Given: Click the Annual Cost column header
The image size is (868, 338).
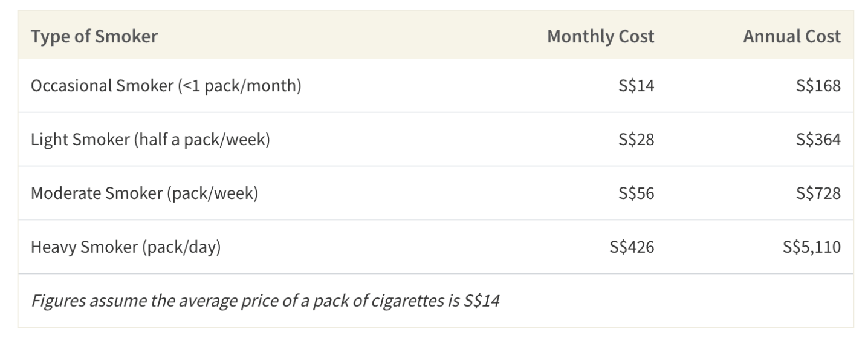Looking at the screenshot, I should pyautogui.click(x=791, y=36).
